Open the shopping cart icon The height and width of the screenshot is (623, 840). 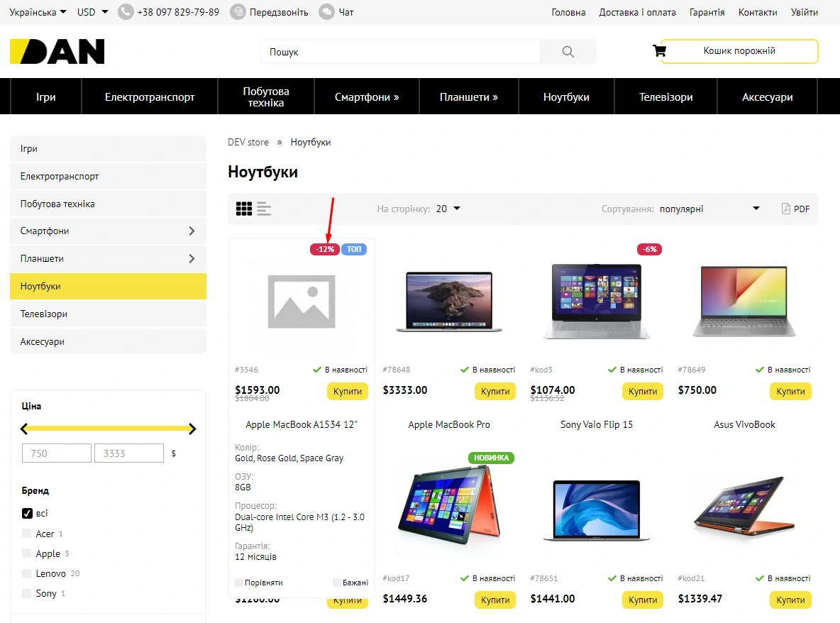coord(659,51)
